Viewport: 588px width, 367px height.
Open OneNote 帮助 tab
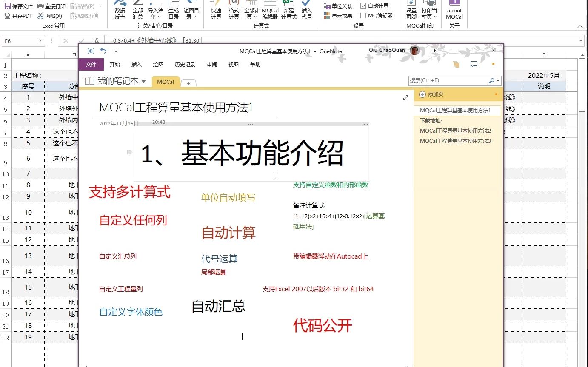tap(255, 65)
